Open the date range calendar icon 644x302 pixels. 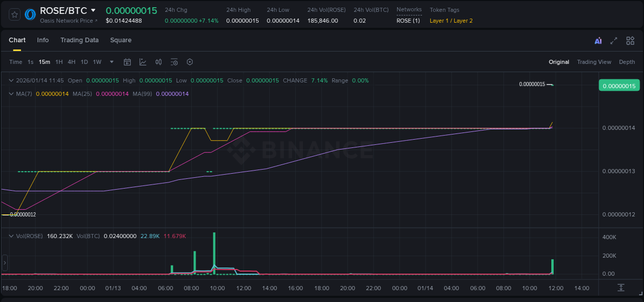point(127,62)
